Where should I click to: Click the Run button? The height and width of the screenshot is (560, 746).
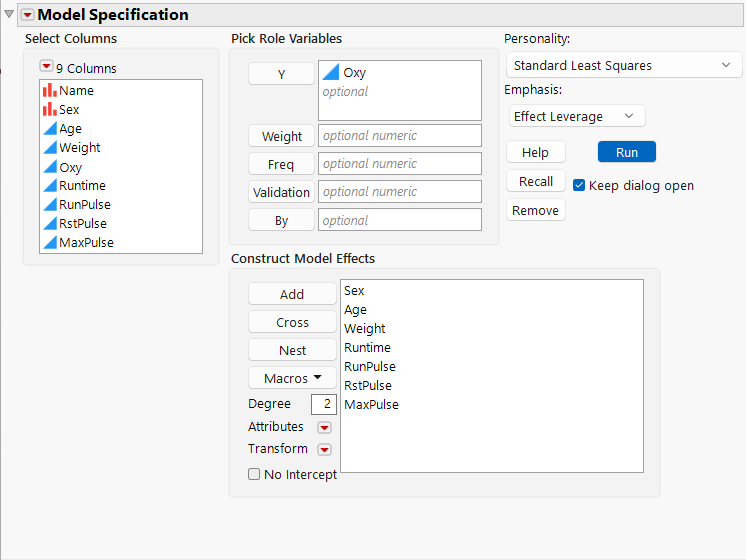coord(627,152)
